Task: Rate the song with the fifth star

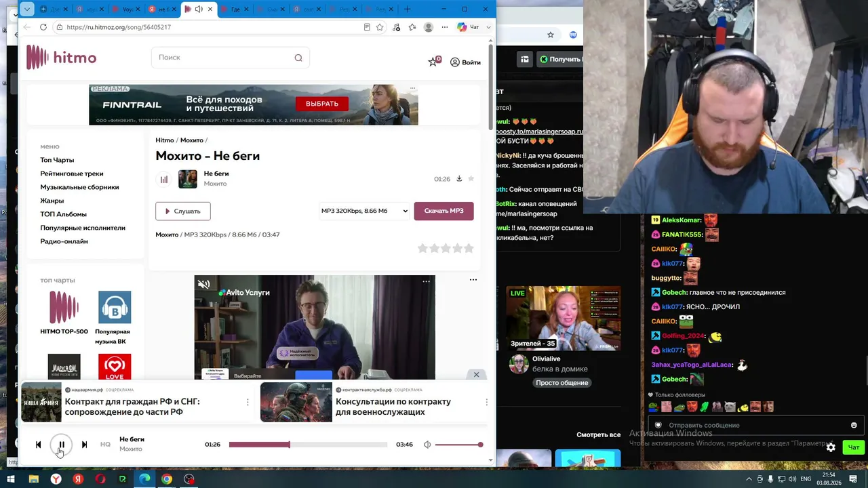Action: coord(469,249)
